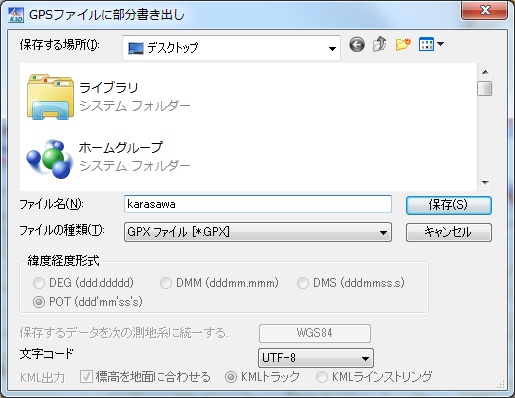Open the ファイルの種類 GPX file dropdown
515x398 pixels.
coord(258,232)
